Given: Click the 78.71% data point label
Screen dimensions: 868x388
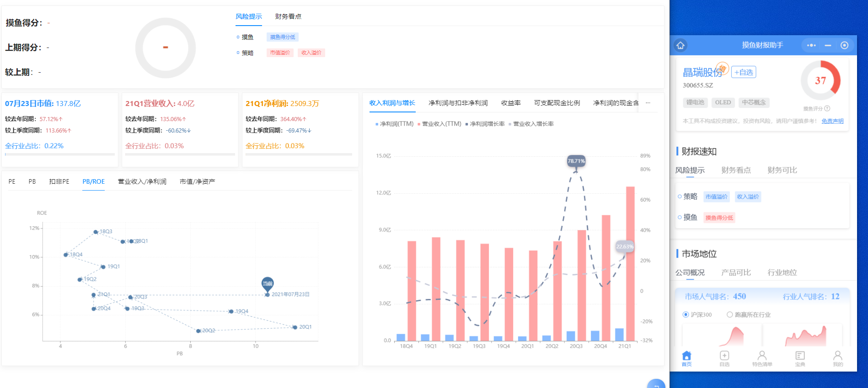Looking at the screenshot, I should 576,161.
